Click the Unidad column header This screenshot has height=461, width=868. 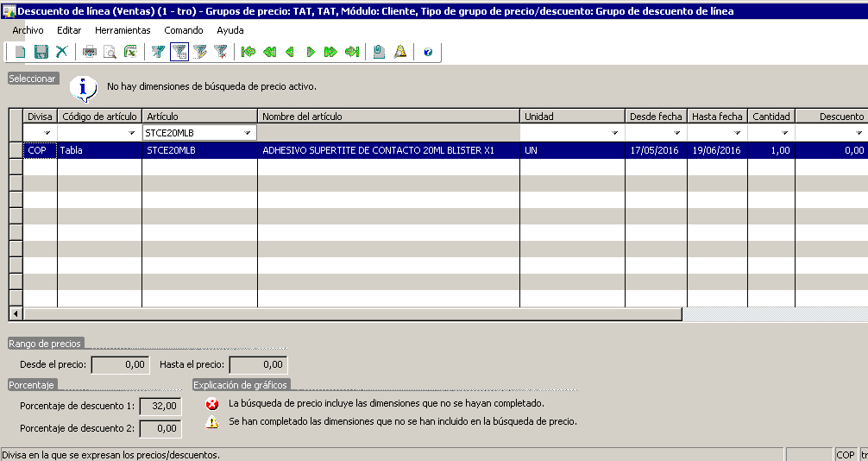pos(572,117)
